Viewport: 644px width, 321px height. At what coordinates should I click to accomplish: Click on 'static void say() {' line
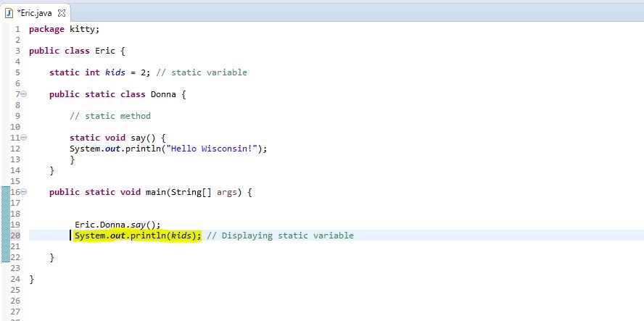117,138
